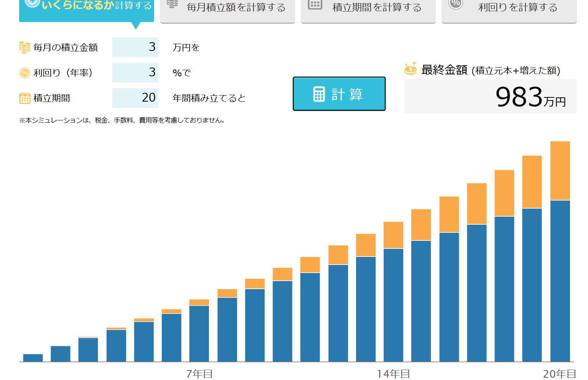Click the calendar icon beside 積立期間

pos(25,98)
